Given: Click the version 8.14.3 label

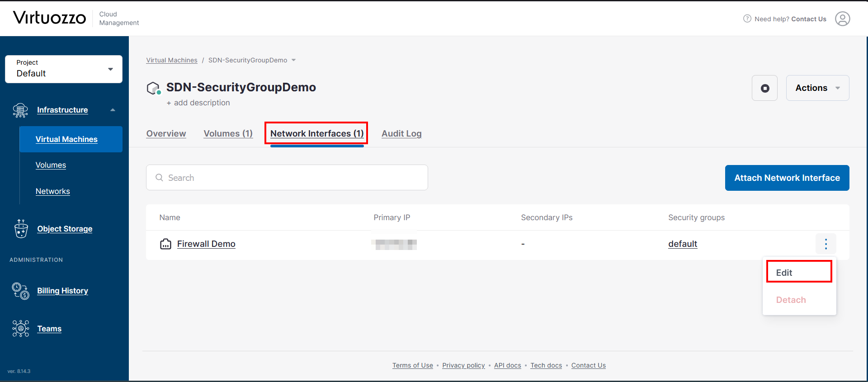Looking at the screenshot, I should click(19, 371).
